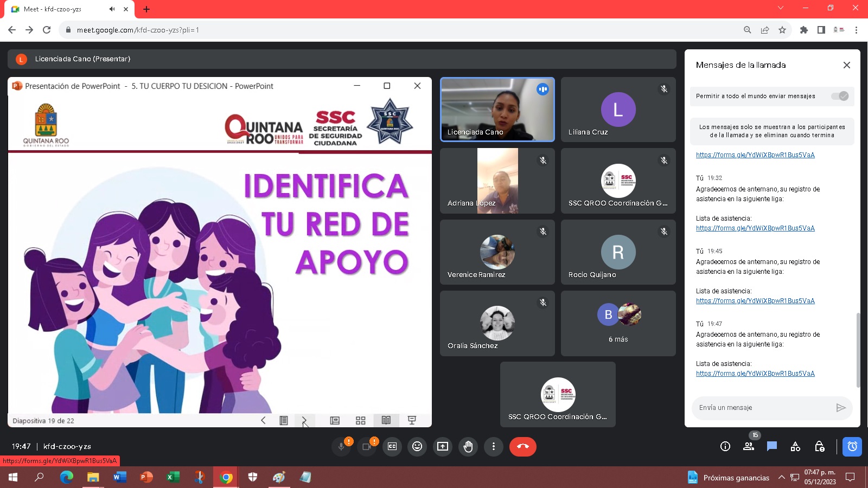Image resolution: width=868 pixels, height=488 pixels.
Task: Start slideshow view icon in PowerPoint
Action: pyautogui.click(x=412, y=420)
